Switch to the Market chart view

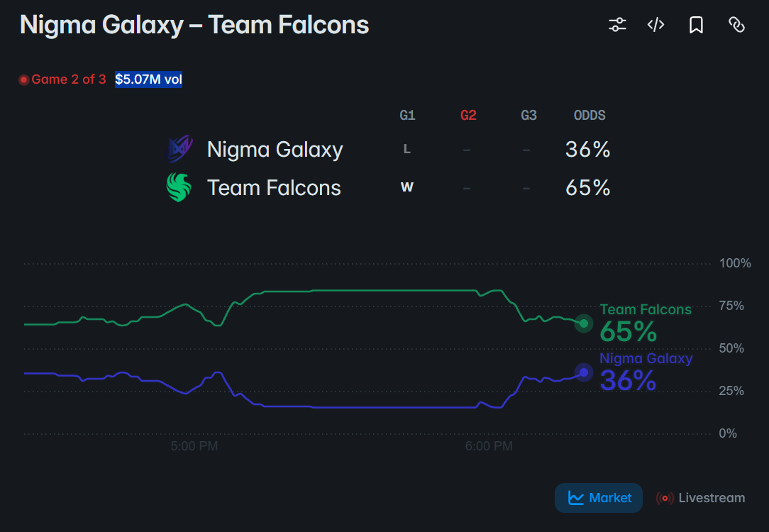[598, 498]
